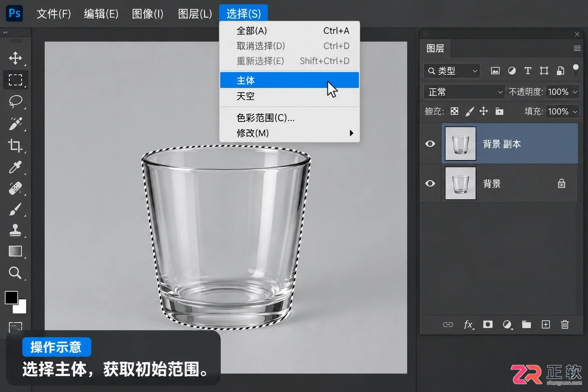The image size is (588, 392).
Task: Click the opacity value field
Action: [558, 92]
